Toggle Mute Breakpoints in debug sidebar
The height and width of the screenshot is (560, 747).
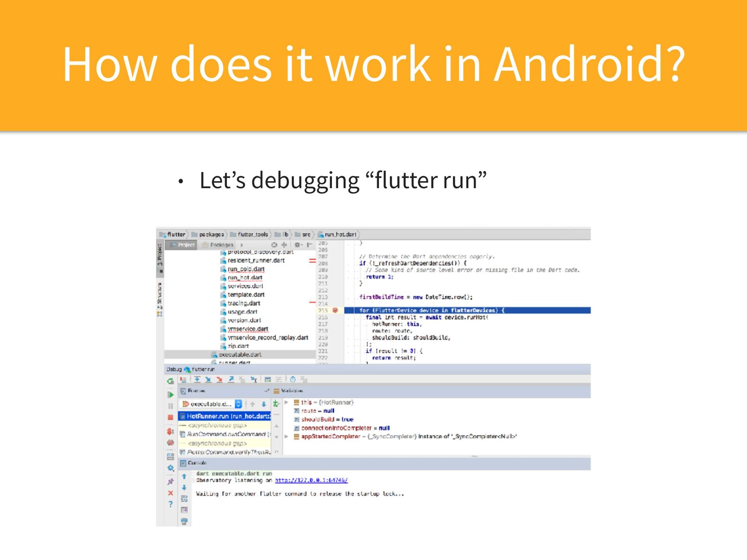(170, 443)
